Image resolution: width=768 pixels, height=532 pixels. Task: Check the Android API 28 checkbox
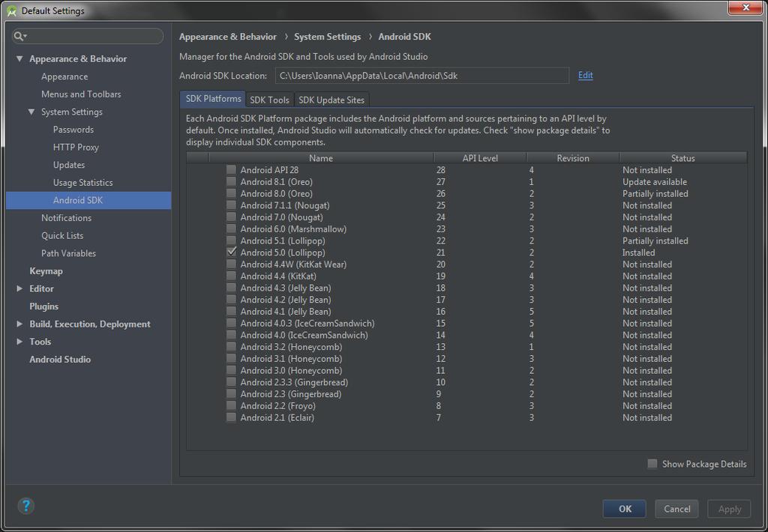pos(231,170)
